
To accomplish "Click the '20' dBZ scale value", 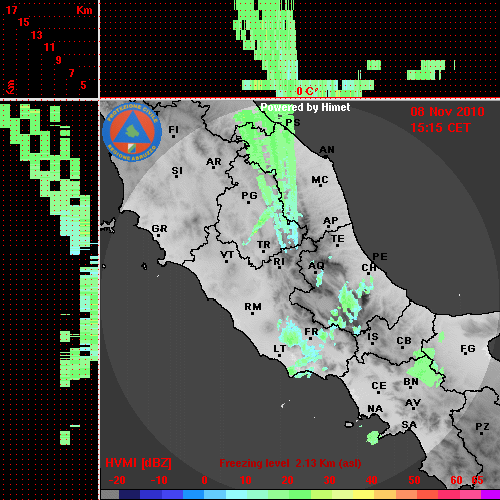I will coord(288,480).
